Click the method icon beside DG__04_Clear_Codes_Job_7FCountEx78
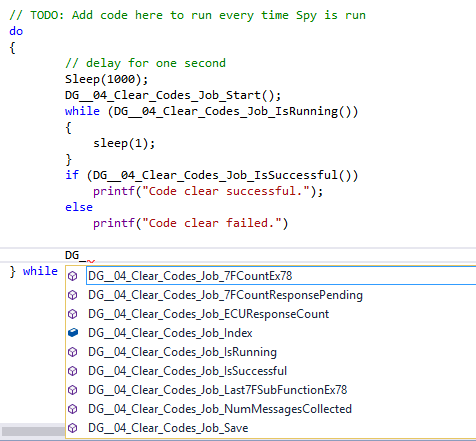476x441 pixels. tap(73, 276)
